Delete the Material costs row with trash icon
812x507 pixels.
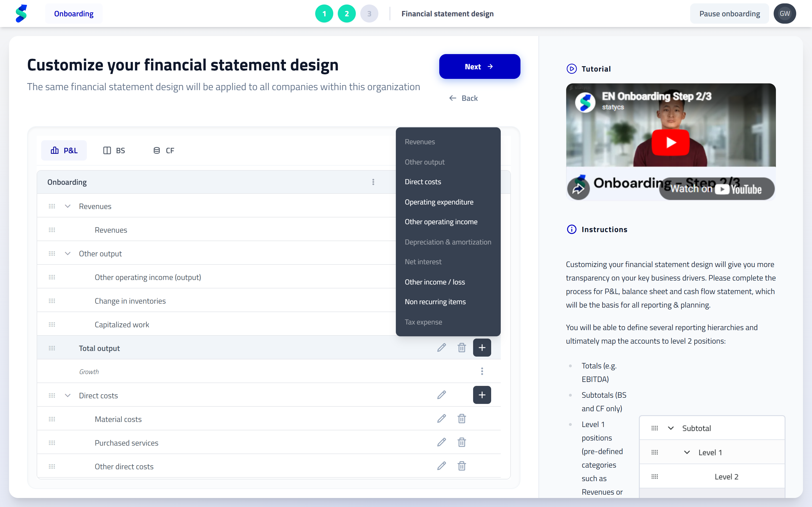pyautogui.click(x=462, y=419)
